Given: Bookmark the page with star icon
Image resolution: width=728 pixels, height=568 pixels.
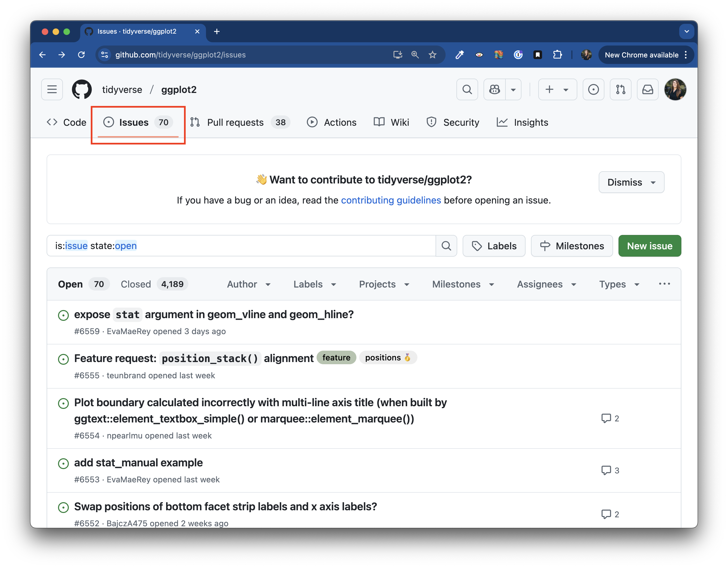Looking at the screenshot, I should click(432, 55).
